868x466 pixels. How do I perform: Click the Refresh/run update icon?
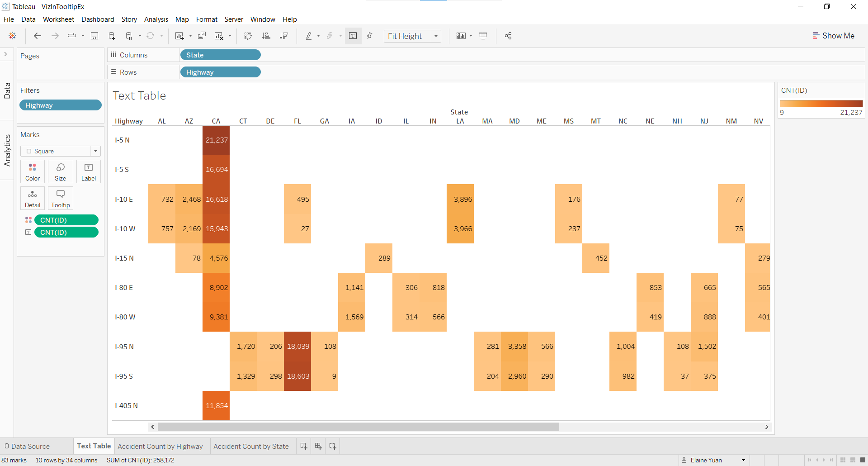(x=151, y=36)
